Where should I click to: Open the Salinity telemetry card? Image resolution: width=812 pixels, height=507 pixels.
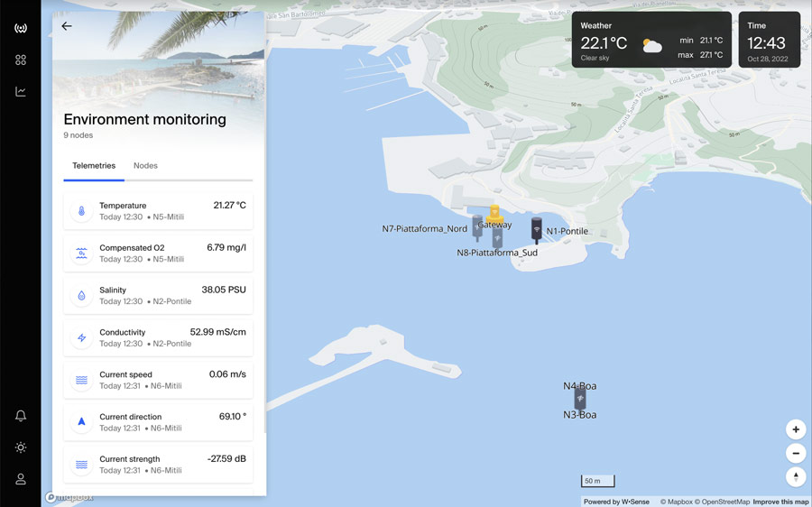pyautogui.click(x=158, y=296)
